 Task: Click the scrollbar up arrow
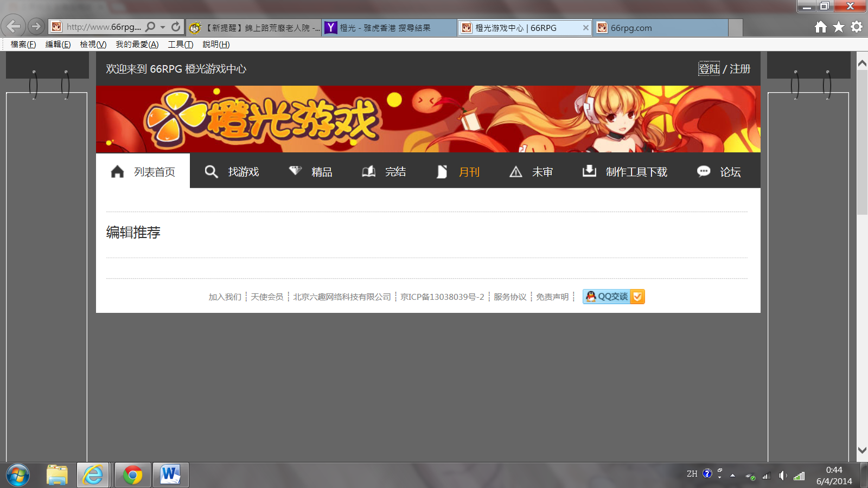pyautogui.click(x=862, y=63)
